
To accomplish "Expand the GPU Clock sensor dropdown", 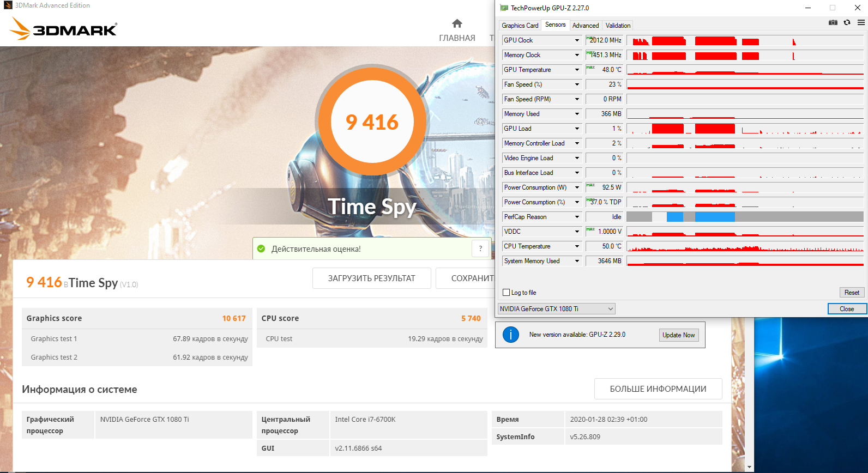I will pos(577,40).
